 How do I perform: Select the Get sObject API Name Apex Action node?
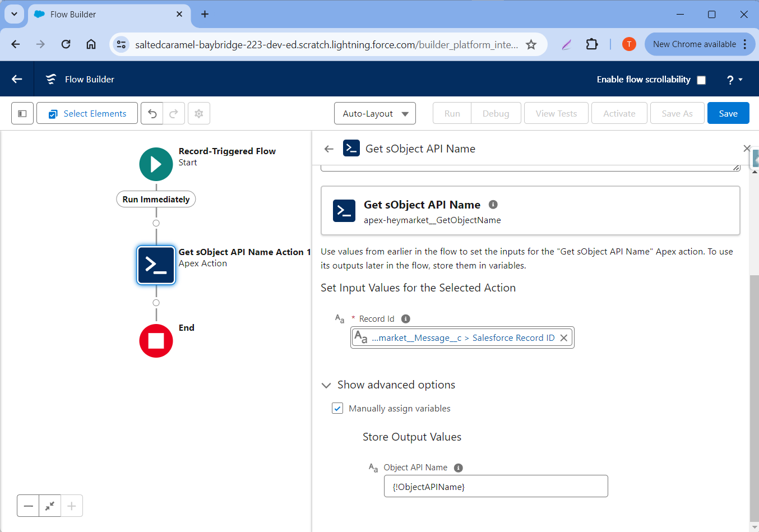pyautogui.click(x=156, y=265)
